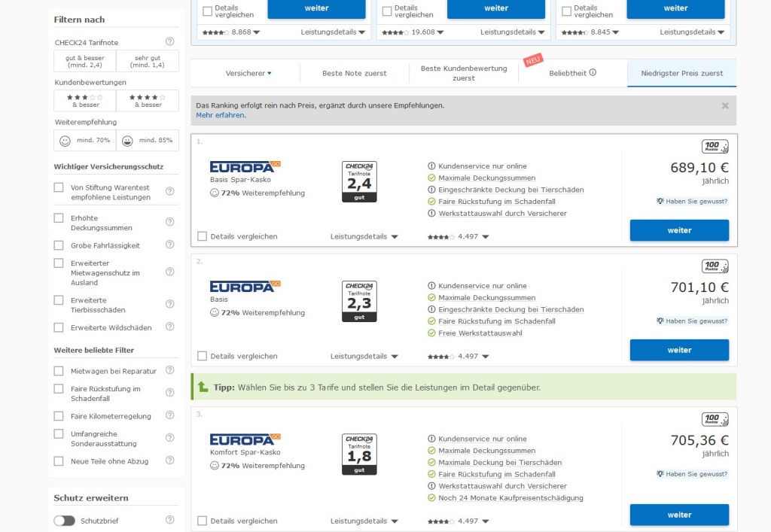This screenshot has height=532, width=771.
Task: Check Mietwagen bei Reparatur filter
Action: tap(59, 371)
